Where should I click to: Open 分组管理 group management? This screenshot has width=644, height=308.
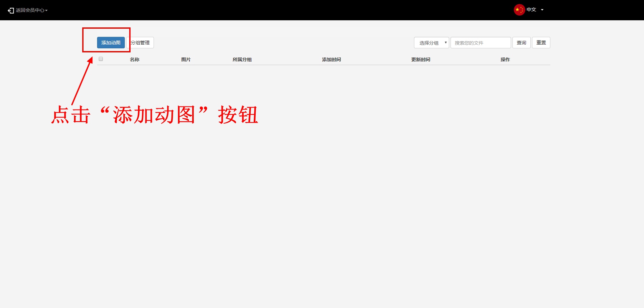140,43
